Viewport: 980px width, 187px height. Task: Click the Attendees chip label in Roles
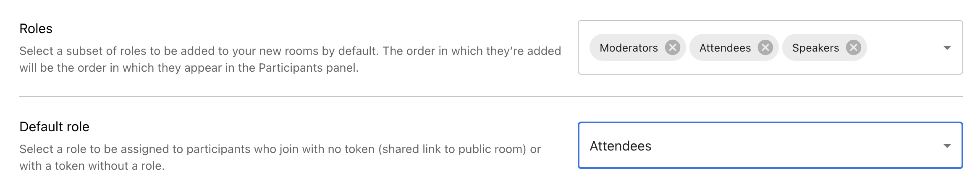click(x=725, y=48)
